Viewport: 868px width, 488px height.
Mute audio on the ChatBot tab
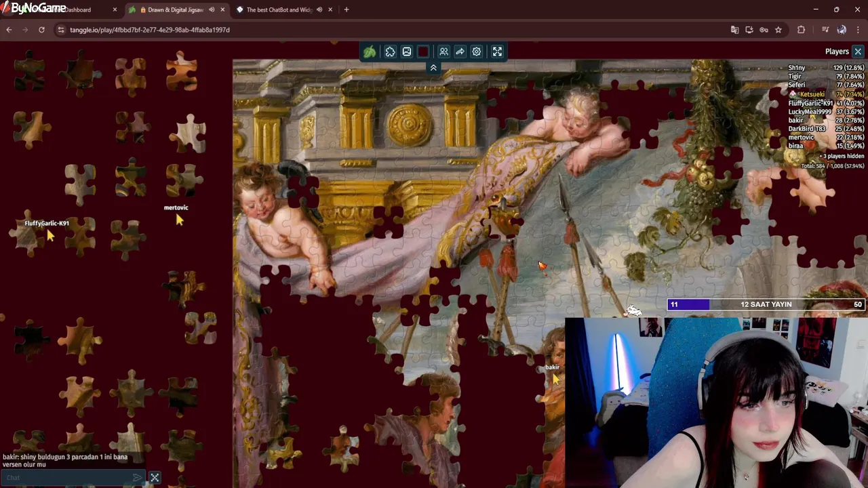tap(319, 9)
